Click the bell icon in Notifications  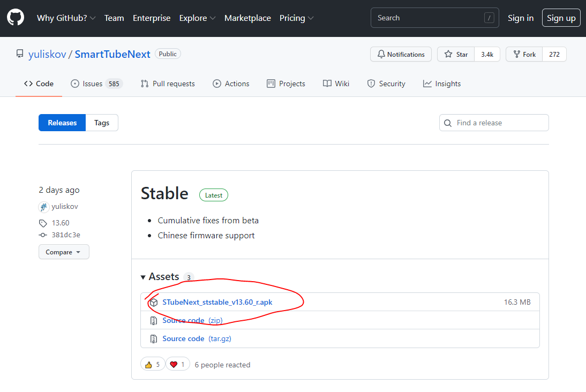(x=381, y=54)
